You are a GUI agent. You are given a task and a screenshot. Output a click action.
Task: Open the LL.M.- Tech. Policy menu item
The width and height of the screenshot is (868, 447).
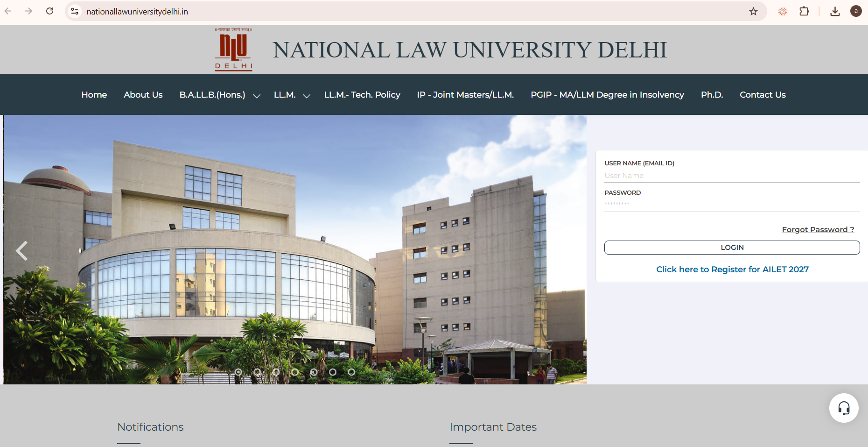pos(362,95)
